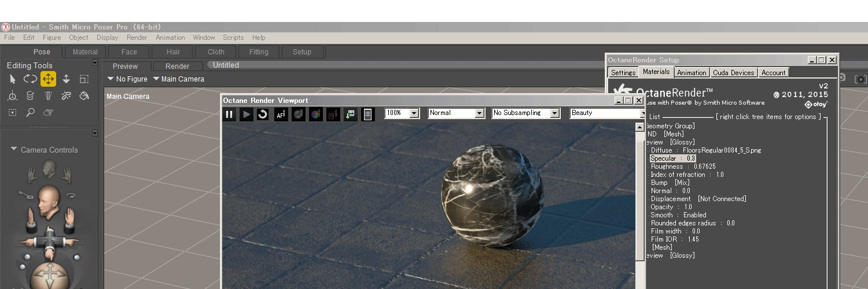The height and width of the screenshot is (289, 868).
Task: Select 'Film IOR : 1.45' tree item
Action: click(675, 239)
